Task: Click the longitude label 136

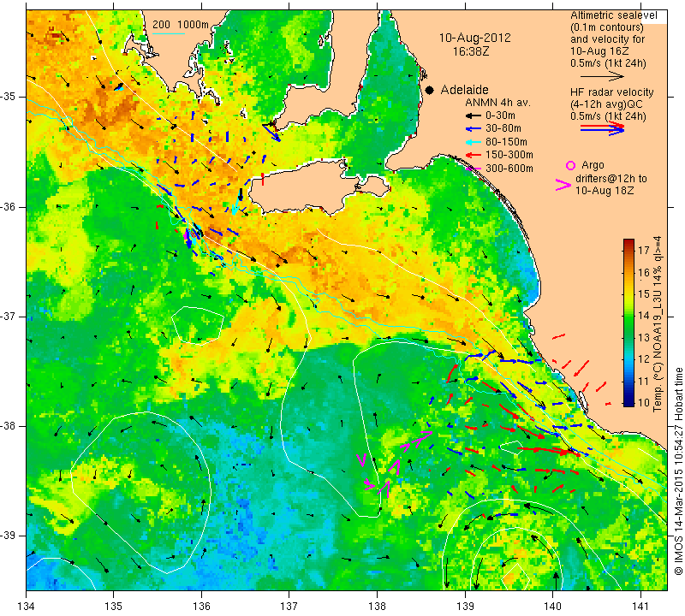Action: (x=202, y=607)
